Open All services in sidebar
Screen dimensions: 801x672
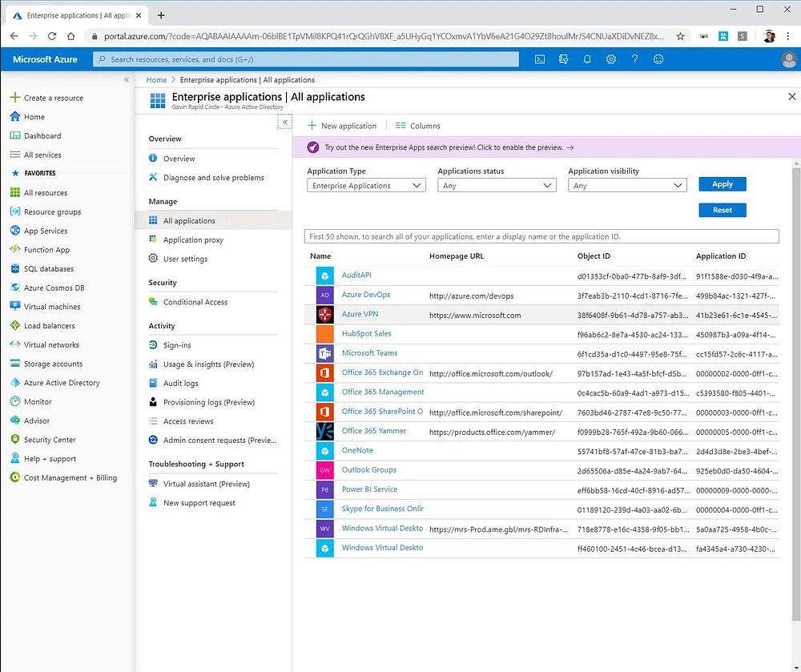pyautogui.click(x=42, y=155)
